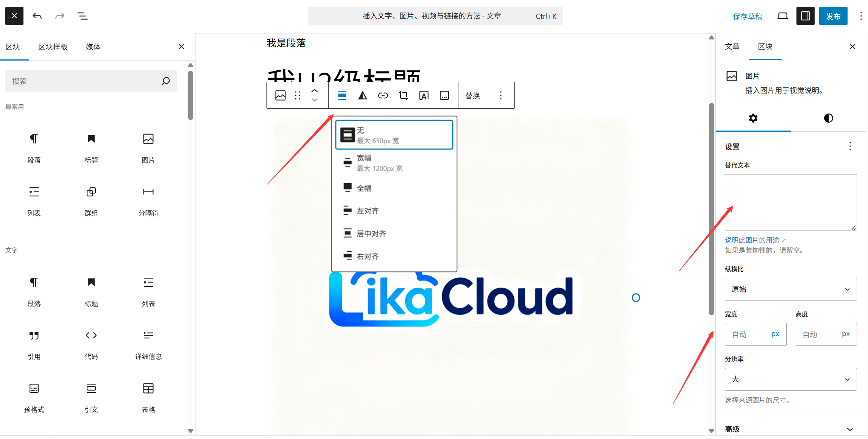Select 宽幅 wide width option
The image size is (868, 439).
click(x=394, y=163)
